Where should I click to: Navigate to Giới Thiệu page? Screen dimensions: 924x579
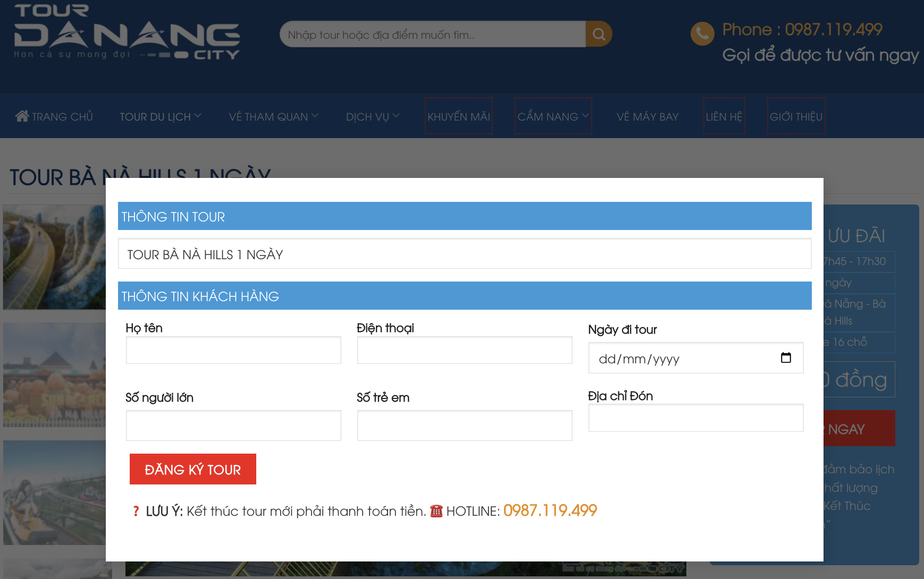pyautogui.click(x=796, y=116)
